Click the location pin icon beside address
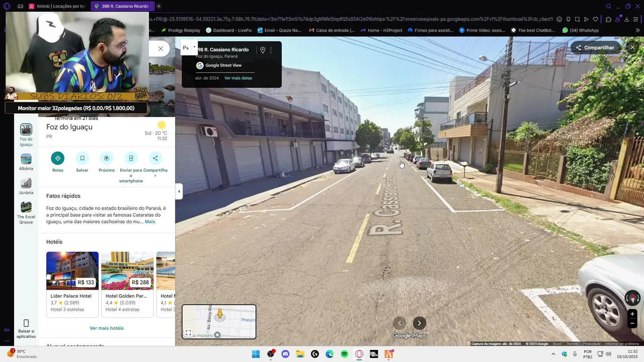This screenshot has width=644, height=362. (x=263, y=50)
